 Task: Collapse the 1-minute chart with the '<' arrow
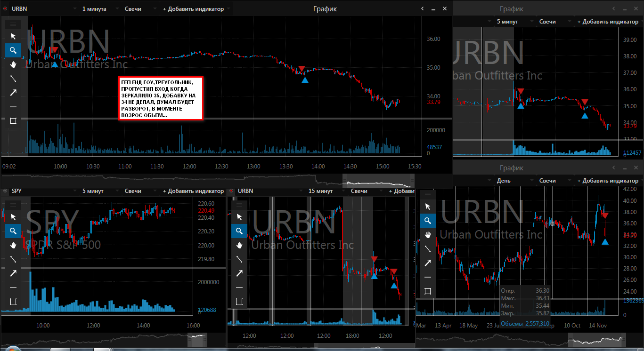[423, 8]
